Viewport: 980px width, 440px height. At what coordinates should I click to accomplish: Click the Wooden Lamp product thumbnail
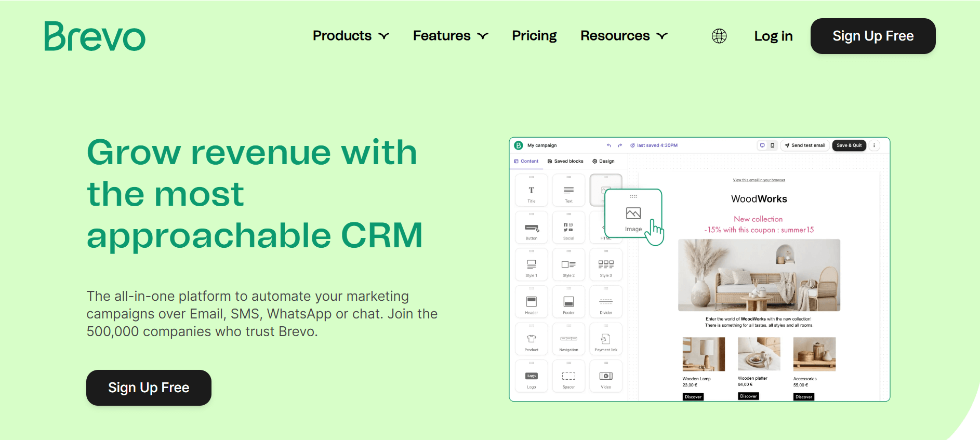click(704, 354)
